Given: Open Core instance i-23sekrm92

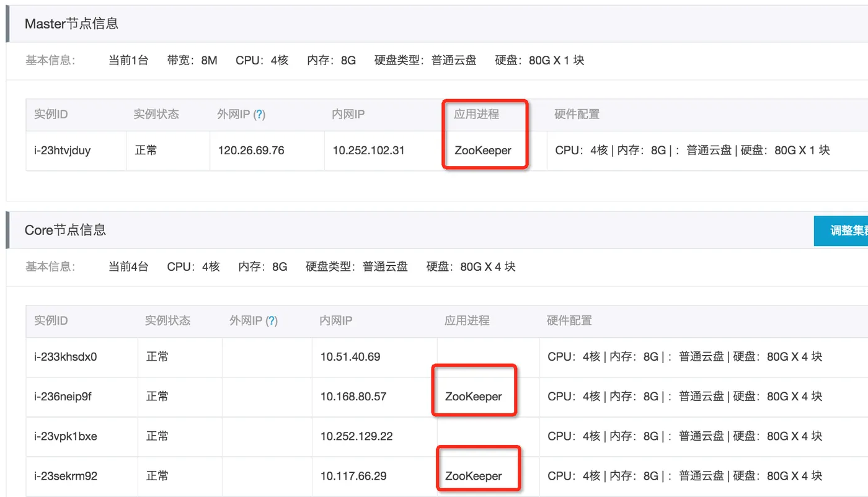Looking at the screenshot, I should pyautogui.click(x=66, y=476).
